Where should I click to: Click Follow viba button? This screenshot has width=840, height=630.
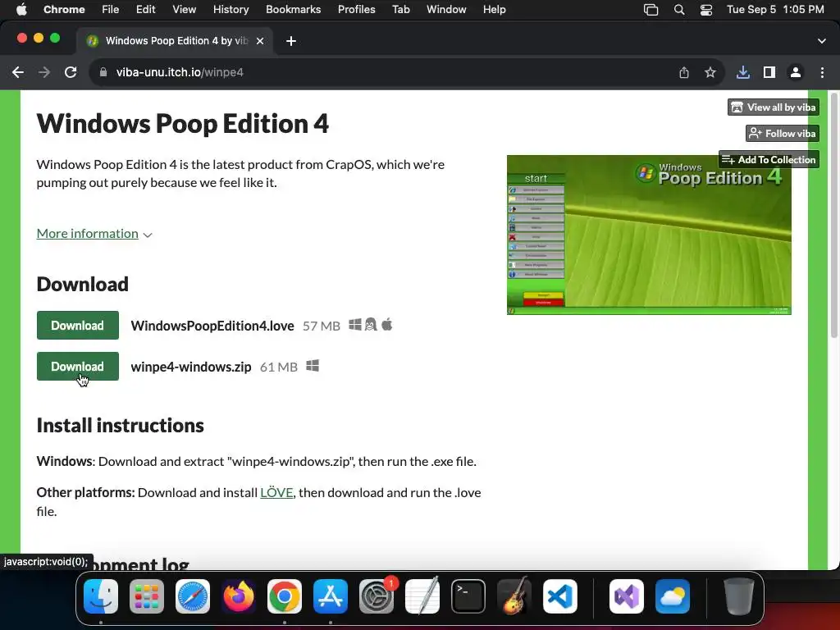pyautogui.click(x=782, y=134)
